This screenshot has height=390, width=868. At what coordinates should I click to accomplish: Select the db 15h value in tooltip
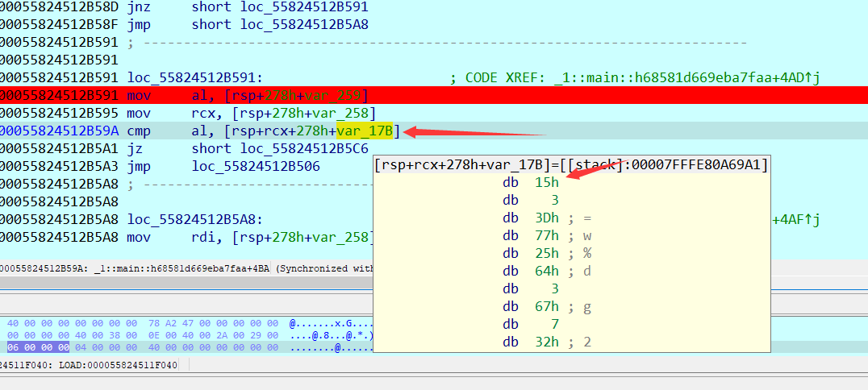(x=546, y=183)
